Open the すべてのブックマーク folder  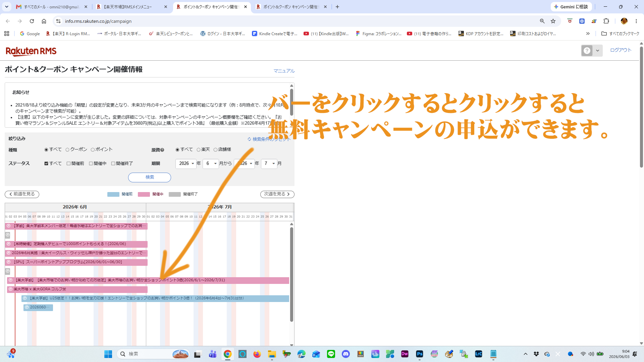(x=620, y=34)
